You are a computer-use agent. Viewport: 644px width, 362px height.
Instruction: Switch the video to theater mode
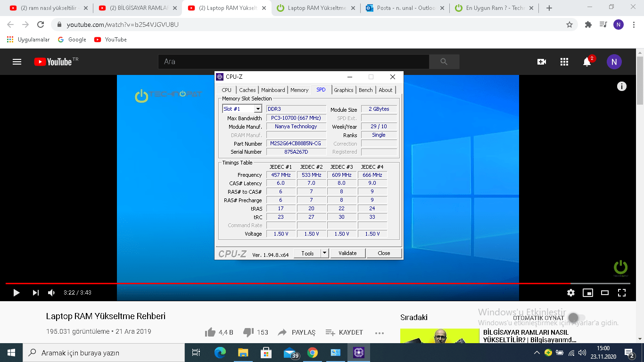coord(605,293)
